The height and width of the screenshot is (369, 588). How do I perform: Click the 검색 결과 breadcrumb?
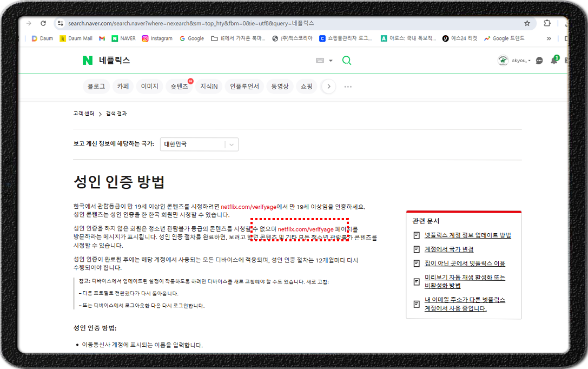[116, 114]
